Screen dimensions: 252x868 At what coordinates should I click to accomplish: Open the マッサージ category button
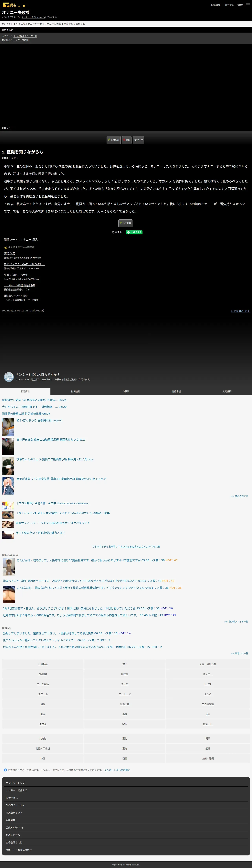[125, 694]
